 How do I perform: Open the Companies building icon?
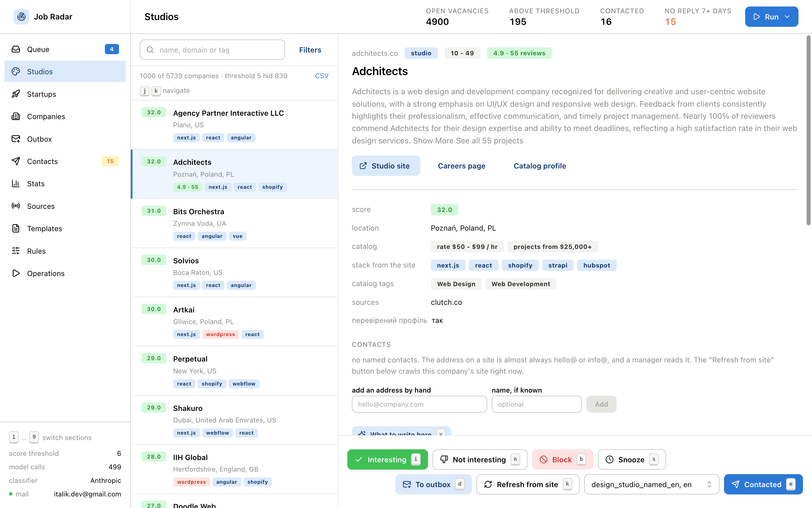(16, 117)
